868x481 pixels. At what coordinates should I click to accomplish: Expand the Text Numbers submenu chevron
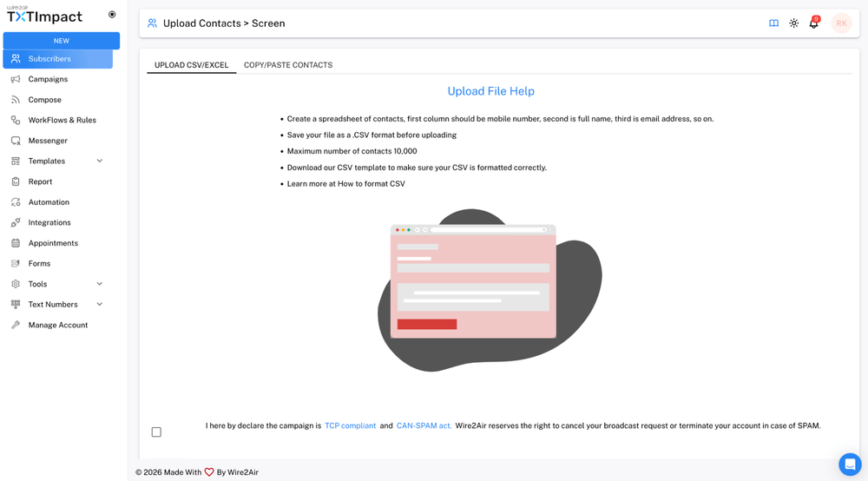100,304
